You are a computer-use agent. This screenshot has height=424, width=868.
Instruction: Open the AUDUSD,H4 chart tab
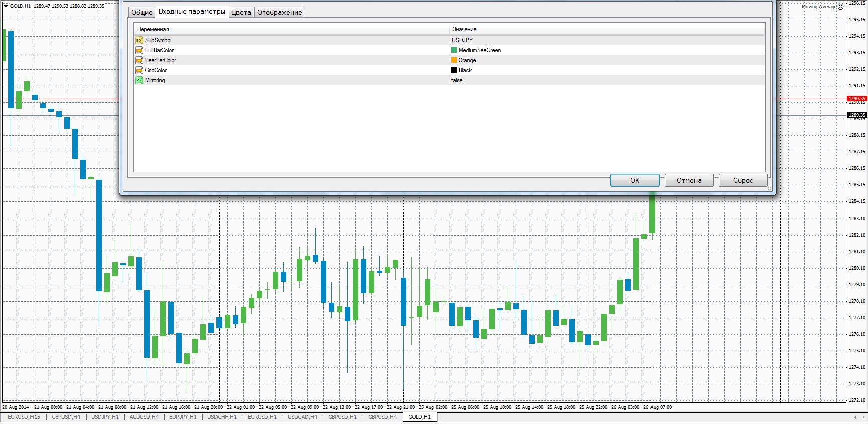[144, 417]
